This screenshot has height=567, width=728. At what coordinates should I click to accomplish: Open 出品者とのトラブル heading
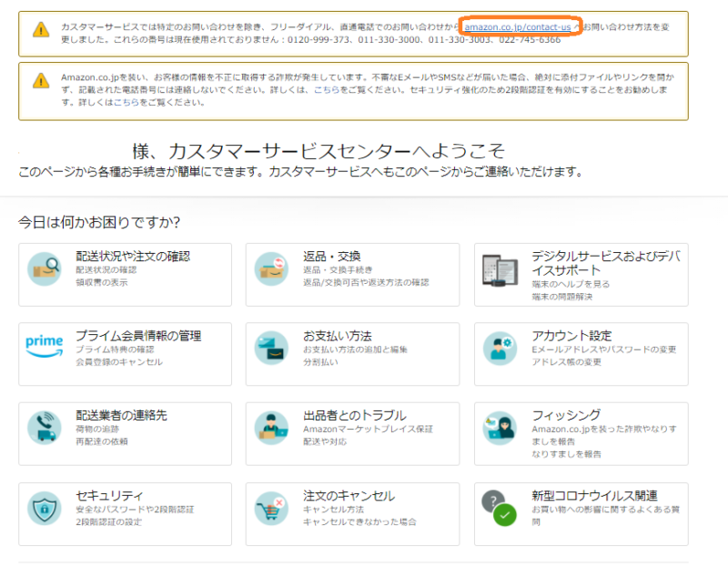point(355,415)
